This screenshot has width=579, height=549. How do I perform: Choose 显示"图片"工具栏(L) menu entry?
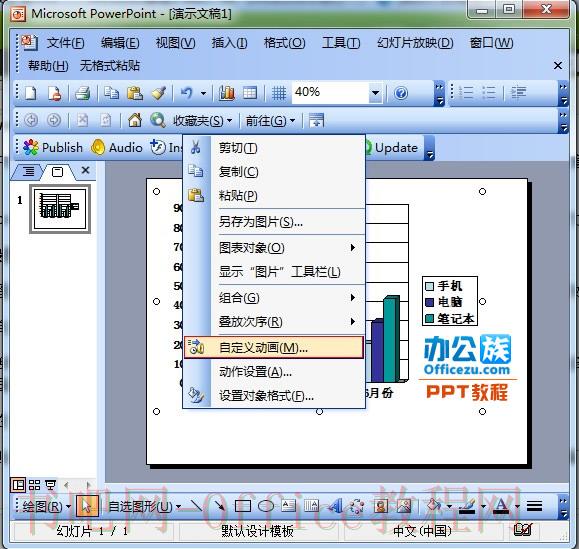(274, 272)
